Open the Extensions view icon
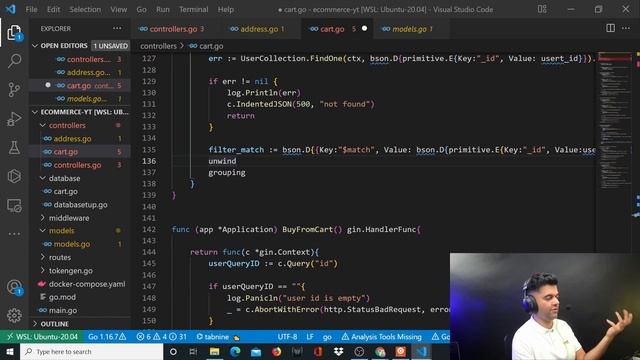The image size is (640, 360). point(14,176)
